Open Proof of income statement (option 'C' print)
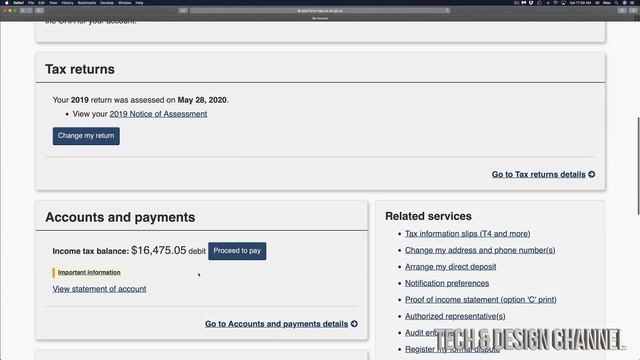640x360 pixels. point(480,300)
